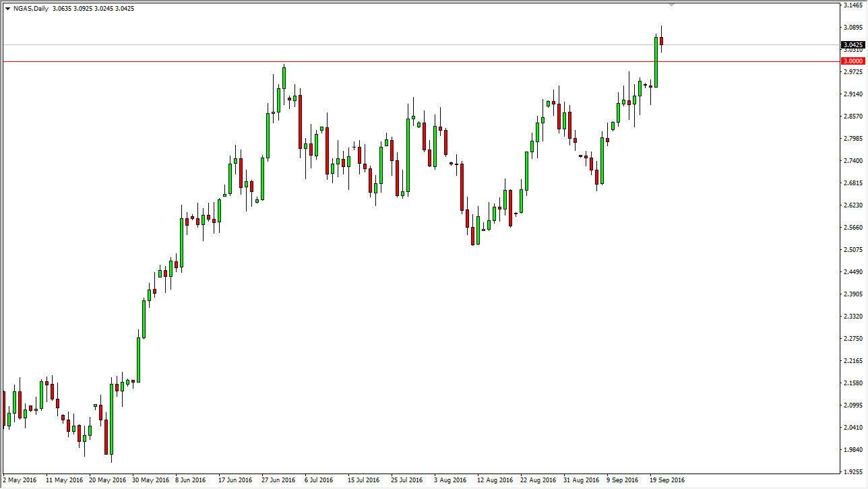
Task: Click the 15 Jul 2016 date label
Action: [x=364, y=480]
